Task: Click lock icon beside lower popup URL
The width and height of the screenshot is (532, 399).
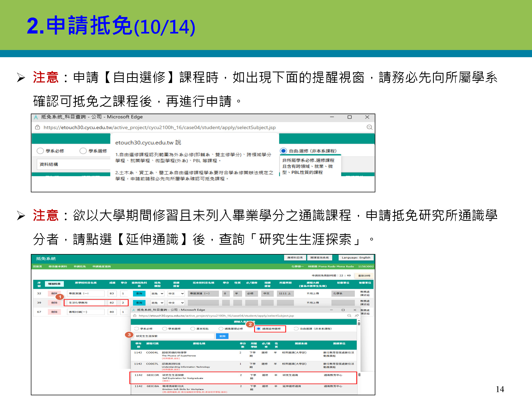Action: coord(135,316)
